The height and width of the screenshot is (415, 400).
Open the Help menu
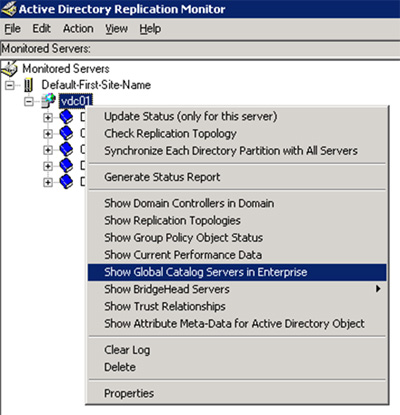(150, 29)
